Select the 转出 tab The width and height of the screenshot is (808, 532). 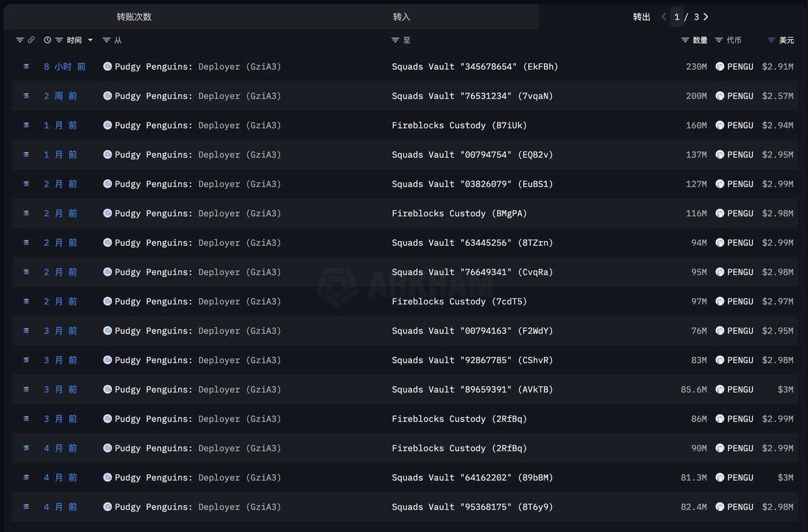642,17
